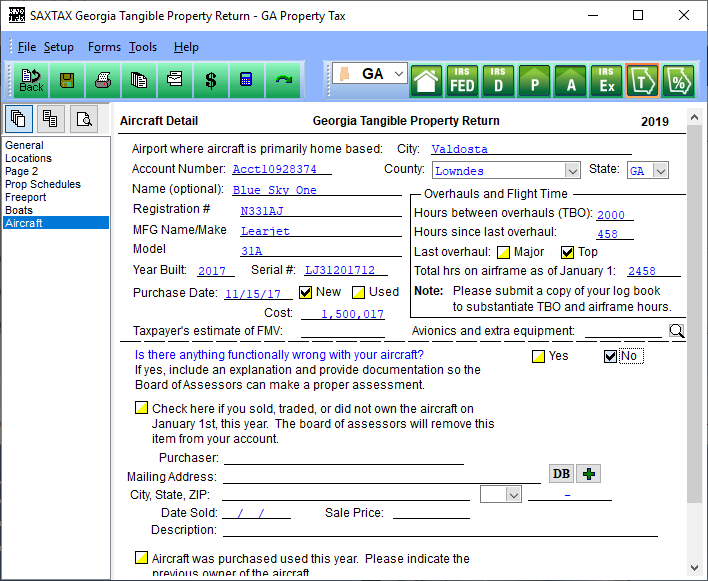
Task: Open the IRS D icon
Action: click(498, 81)
